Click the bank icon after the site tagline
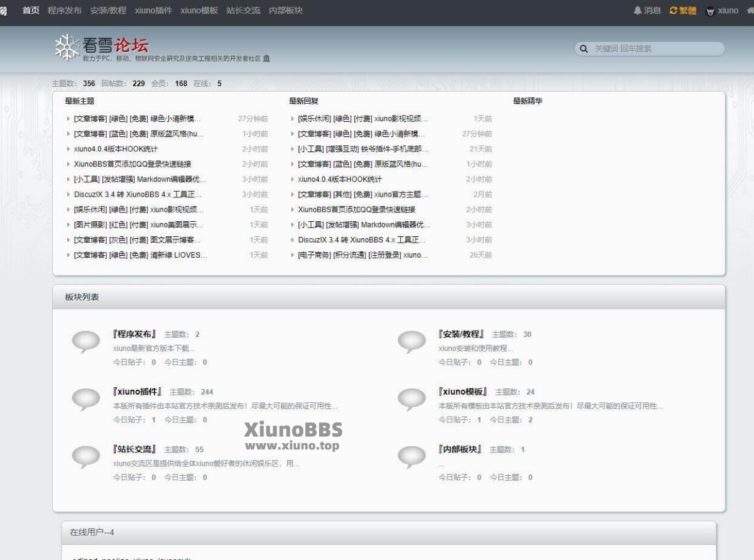Viewport: 754px width, 560px height. pyautogui.click(x=266, y=58)
